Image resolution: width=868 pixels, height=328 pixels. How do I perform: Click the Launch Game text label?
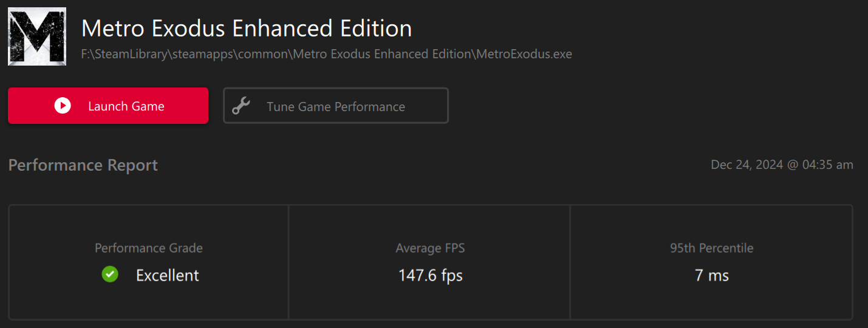(x=126, y=106)
